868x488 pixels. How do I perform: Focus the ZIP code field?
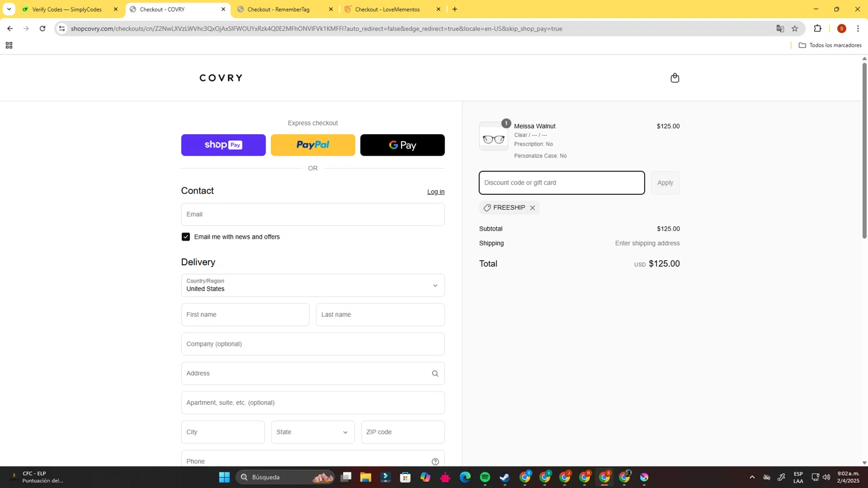click(403, 432)
